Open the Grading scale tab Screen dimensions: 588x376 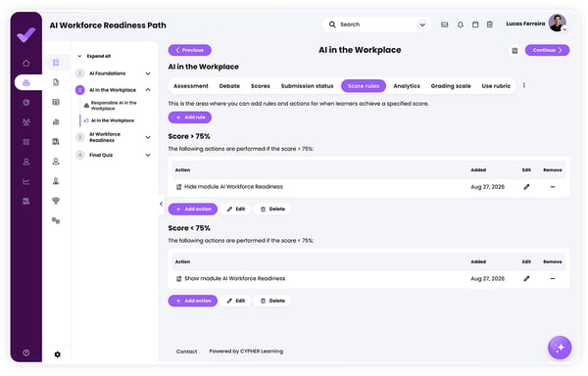tap(451, 86)
